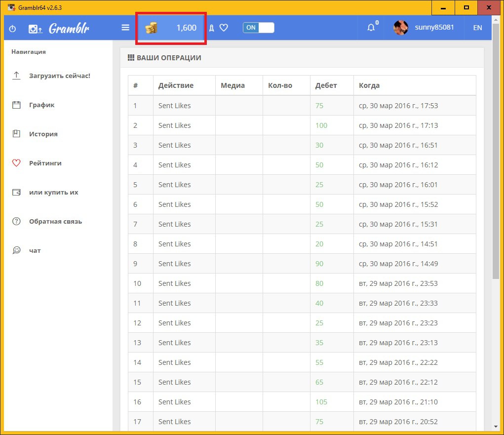Go to График section
The image size is (504, 435).
coord(42,105)
